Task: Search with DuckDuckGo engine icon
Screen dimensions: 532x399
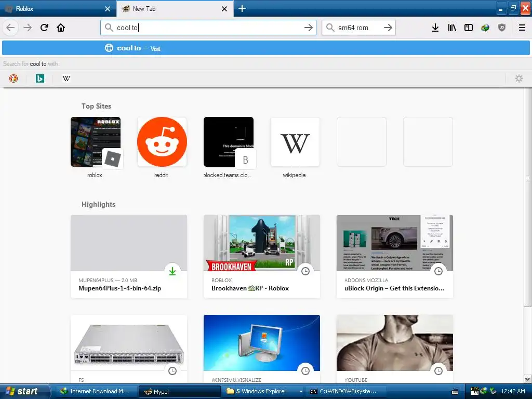Action: pyautogui.click(x=13, y=78)
